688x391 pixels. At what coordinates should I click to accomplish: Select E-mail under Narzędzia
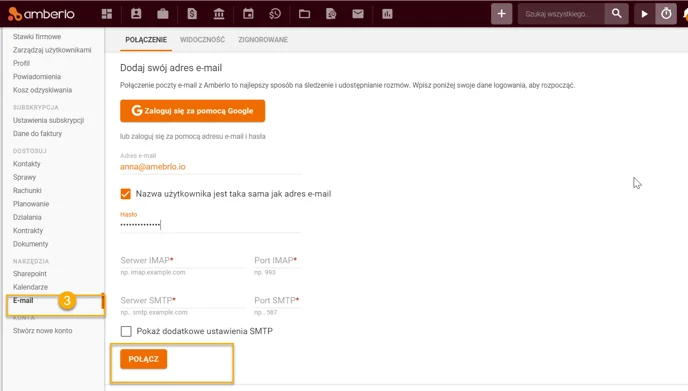[x=23, y=300]
